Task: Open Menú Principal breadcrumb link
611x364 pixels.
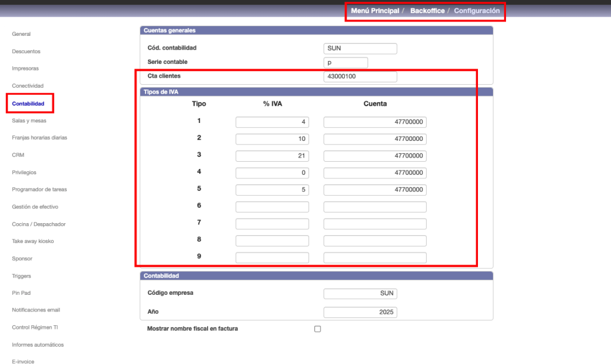Action: point(375,11)
